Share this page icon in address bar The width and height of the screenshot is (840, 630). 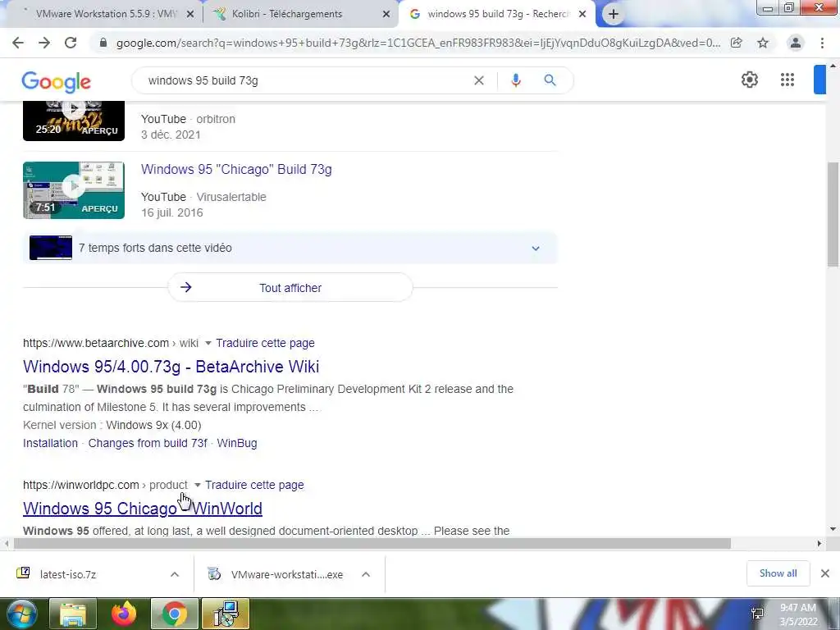[x=737, y=43]
